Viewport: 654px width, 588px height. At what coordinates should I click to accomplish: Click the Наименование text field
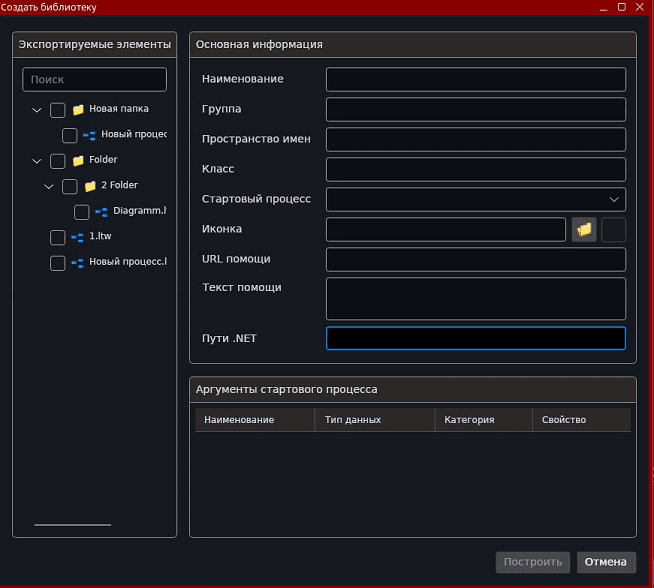[475, 79]
